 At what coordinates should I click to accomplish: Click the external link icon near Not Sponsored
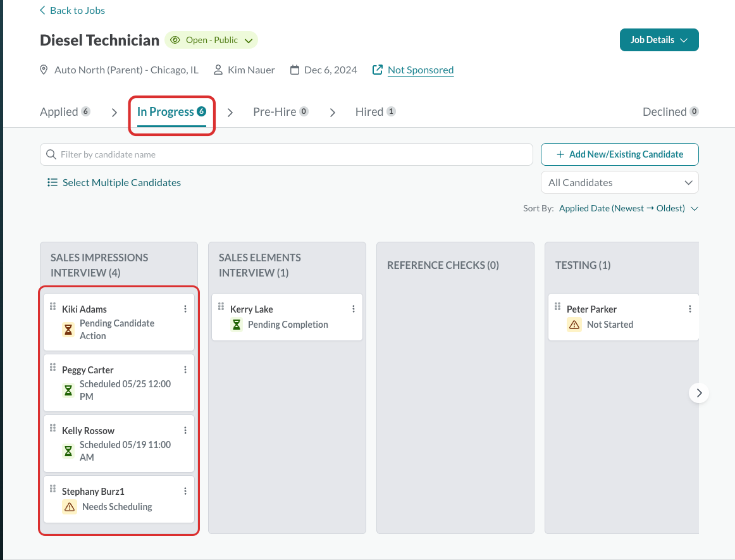378,70
